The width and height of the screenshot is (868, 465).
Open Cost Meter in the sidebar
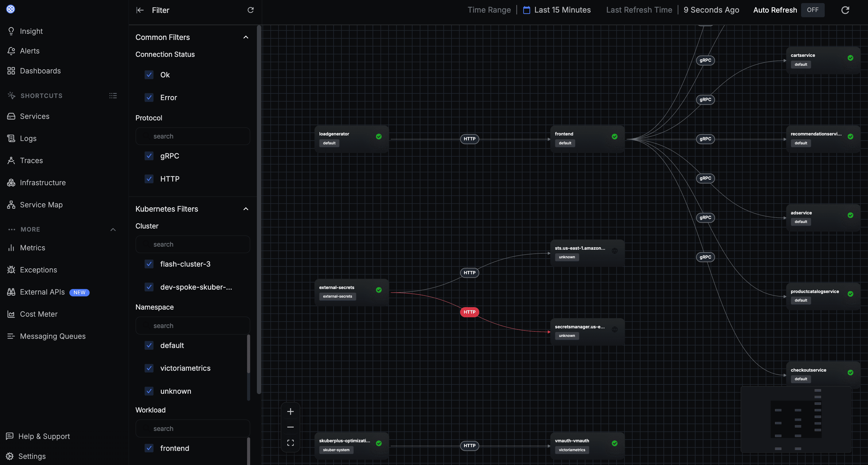point(38,314)
